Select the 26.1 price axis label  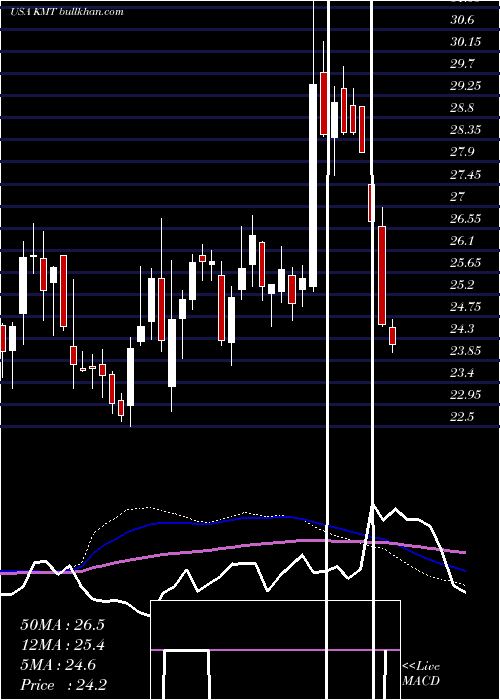point(462,240)
